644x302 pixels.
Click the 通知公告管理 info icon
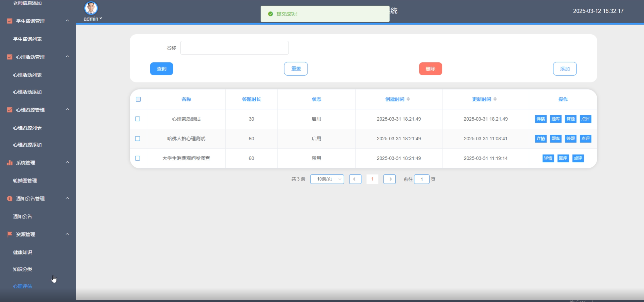[x=10, y=198]
